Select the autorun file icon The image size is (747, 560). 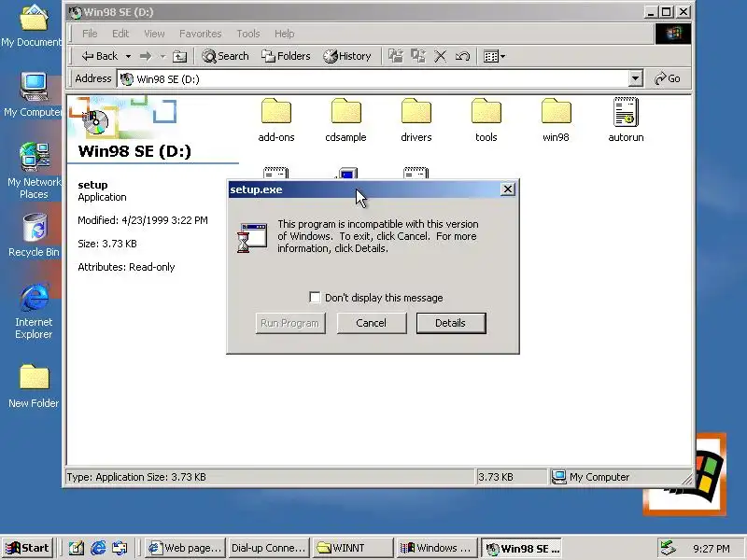626,111
